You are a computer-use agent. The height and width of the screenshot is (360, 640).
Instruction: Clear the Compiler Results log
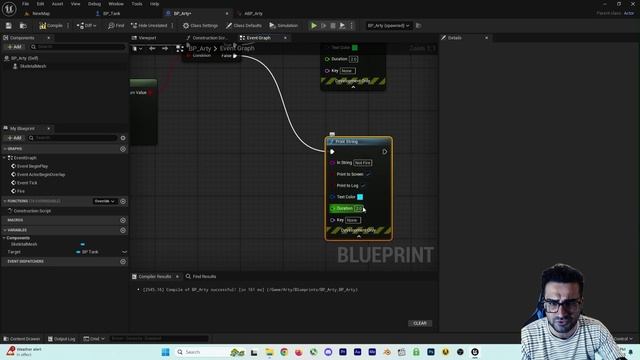click(x=420, y=323)
